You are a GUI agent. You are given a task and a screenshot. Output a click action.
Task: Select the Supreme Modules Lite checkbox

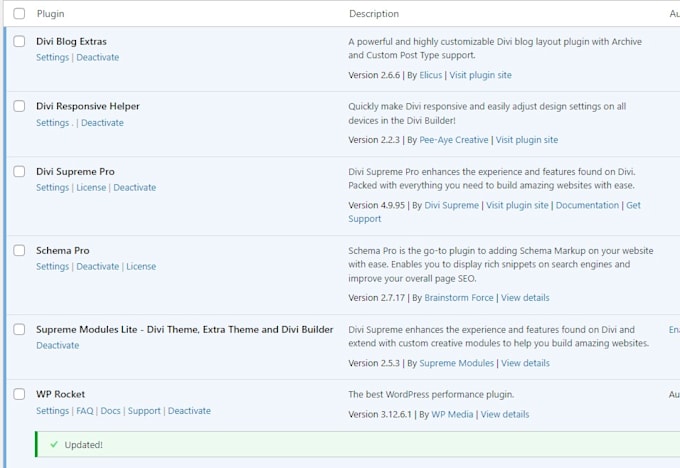19,329
